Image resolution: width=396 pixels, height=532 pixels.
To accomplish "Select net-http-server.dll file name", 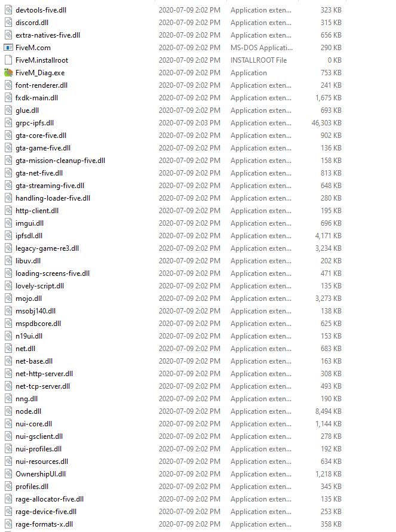I will pos(44,374).
